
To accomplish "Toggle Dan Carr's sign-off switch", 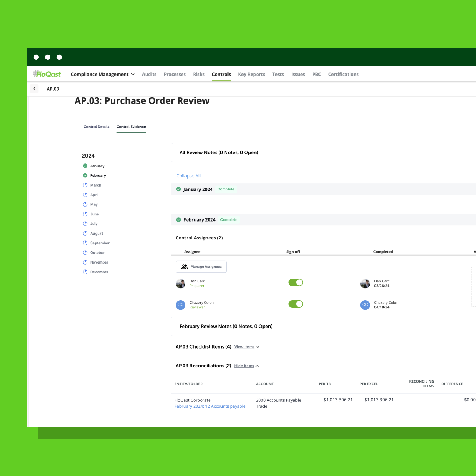I will 296,282.
